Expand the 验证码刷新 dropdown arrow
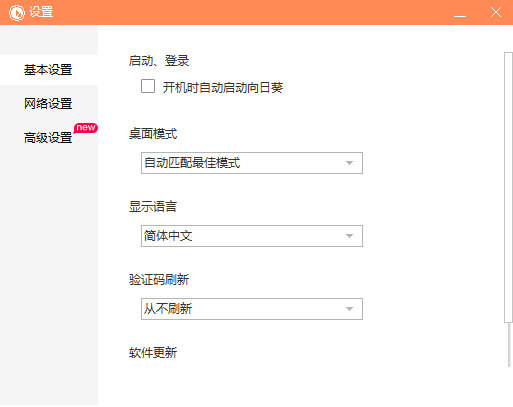The height and width of the screenshot is (407, 513). 349,309
